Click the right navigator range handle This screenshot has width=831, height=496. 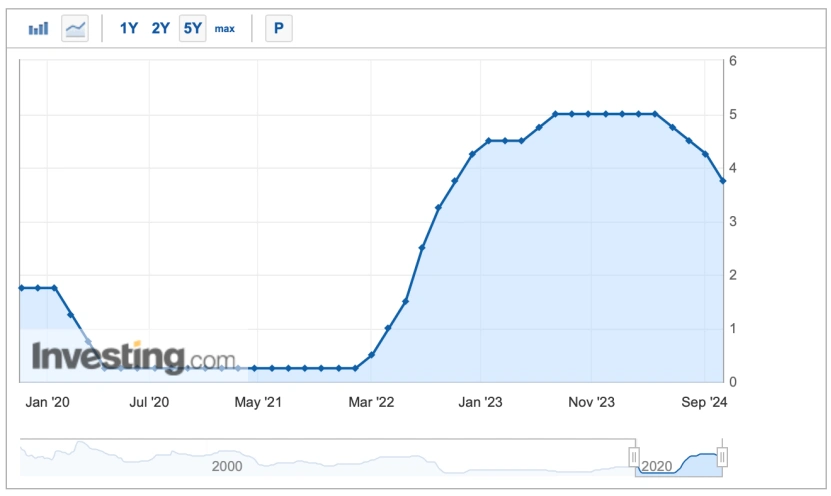tap(721, 457)
